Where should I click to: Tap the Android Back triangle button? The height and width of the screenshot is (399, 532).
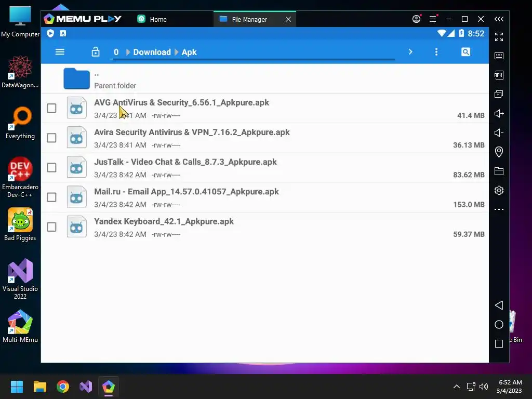point(499,305)
